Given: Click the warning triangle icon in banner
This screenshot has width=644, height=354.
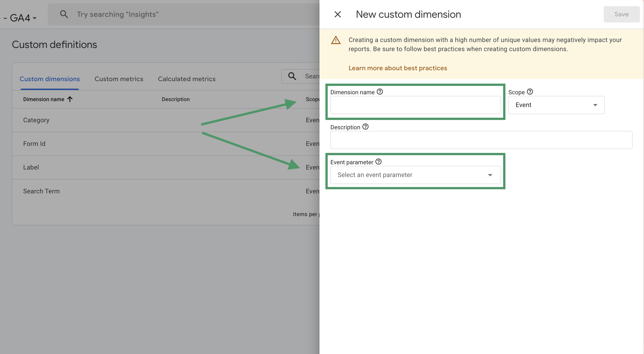Looking at the screenshot, I should click(x=336, y=40).
